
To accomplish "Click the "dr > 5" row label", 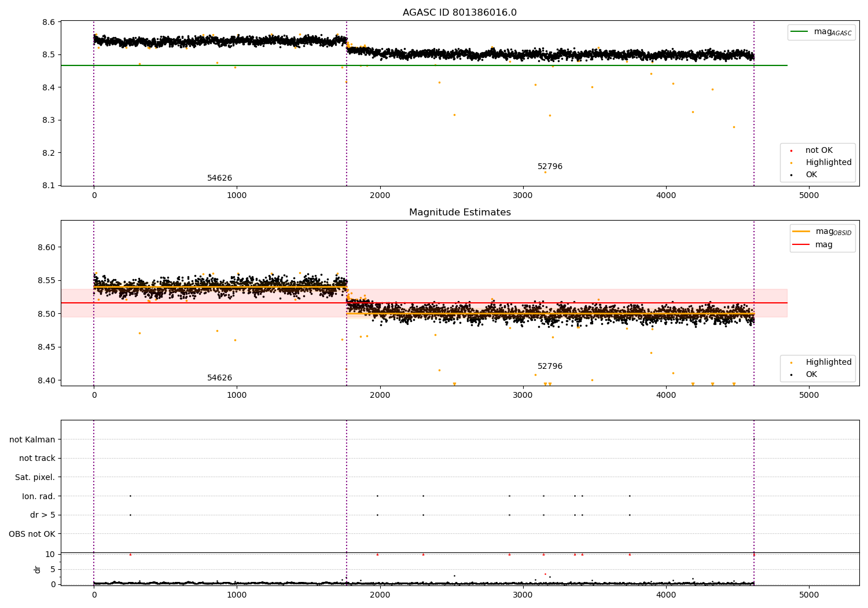I will click(43, 515).
